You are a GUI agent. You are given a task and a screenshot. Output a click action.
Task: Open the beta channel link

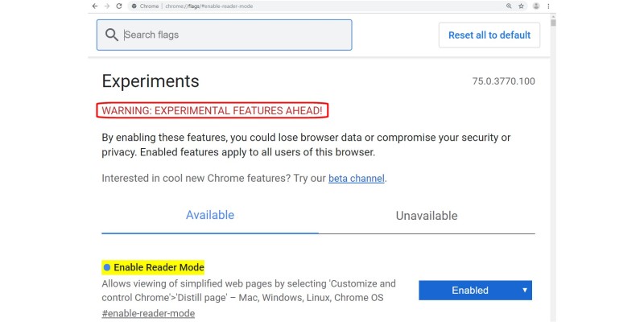pos(356,178)
